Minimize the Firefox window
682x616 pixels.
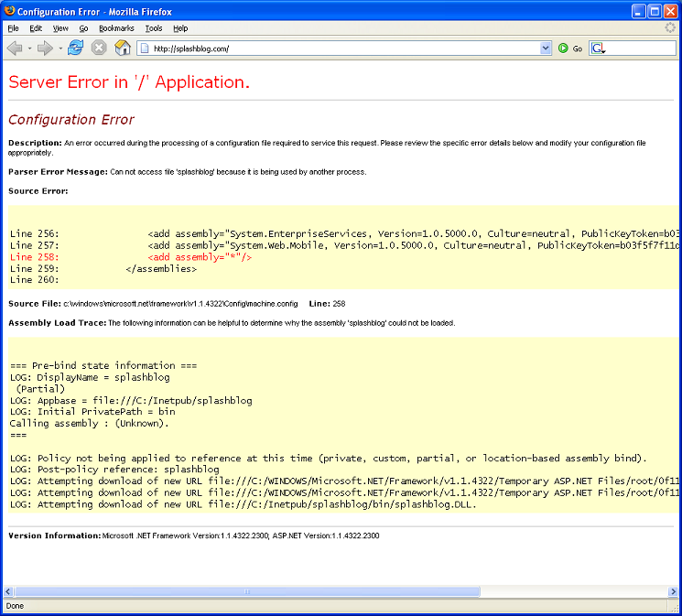[638, 11]
